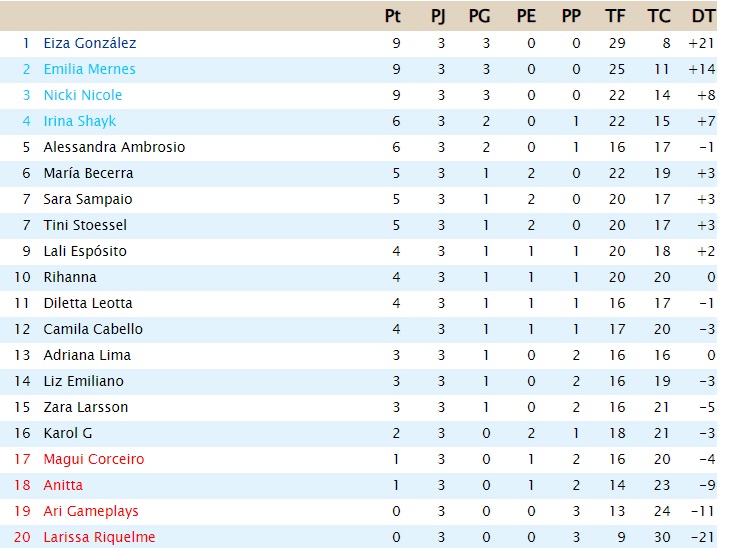Select the Larissa Riquelme name
The width and height of the screenshot is (729, 548).
(x=99, y=537)
